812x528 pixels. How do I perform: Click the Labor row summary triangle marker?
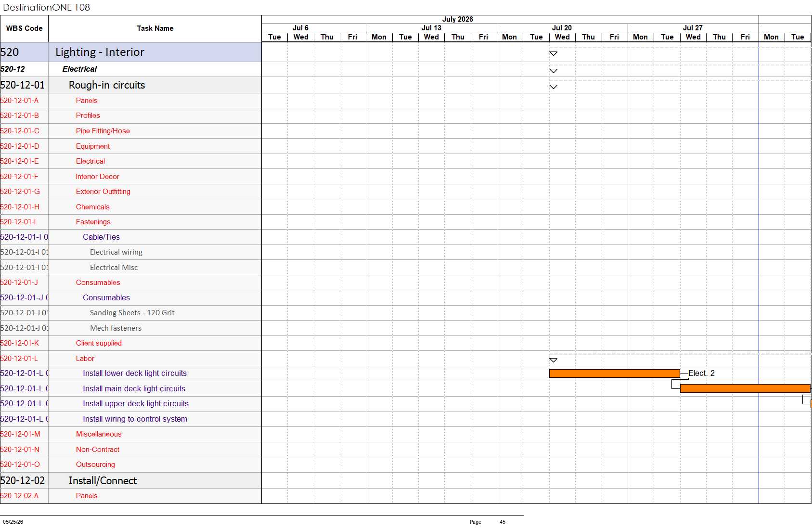point(554,360)
